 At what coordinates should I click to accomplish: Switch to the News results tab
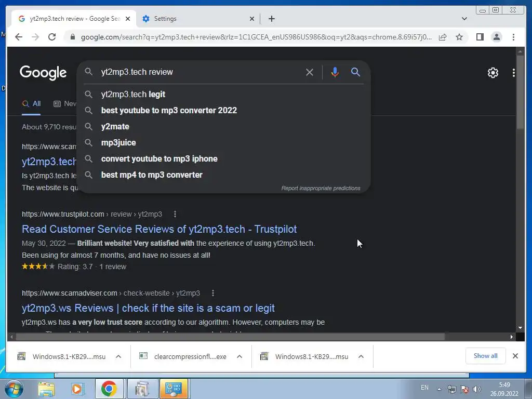coord(65,104)
